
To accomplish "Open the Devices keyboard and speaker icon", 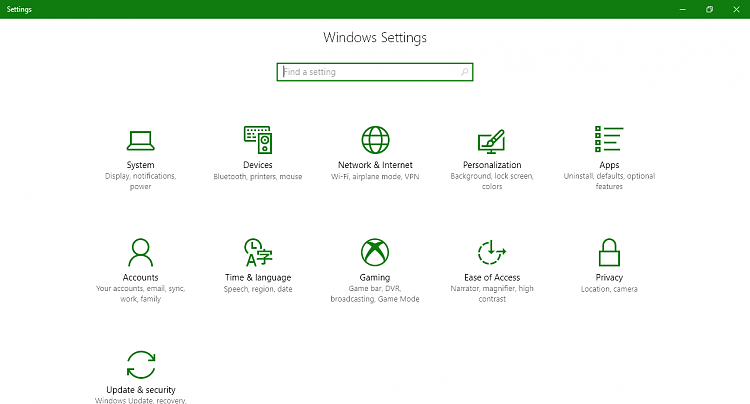I will [258, 140].
